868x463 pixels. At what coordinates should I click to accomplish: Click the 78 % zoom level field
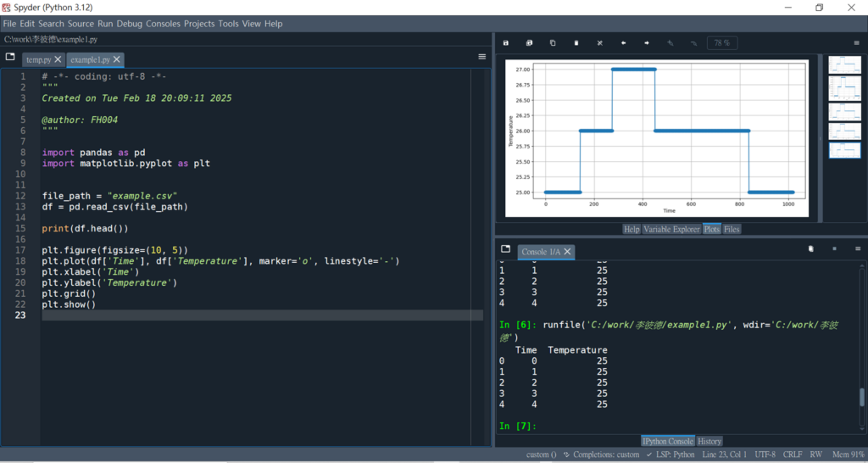pyautogui.click(x=722, y=42)
